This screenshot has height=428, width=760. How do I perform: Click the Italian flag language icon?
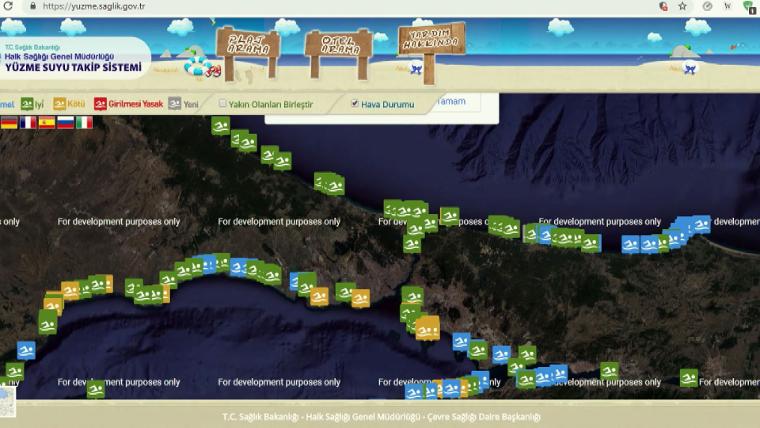[x=85, y=123]
